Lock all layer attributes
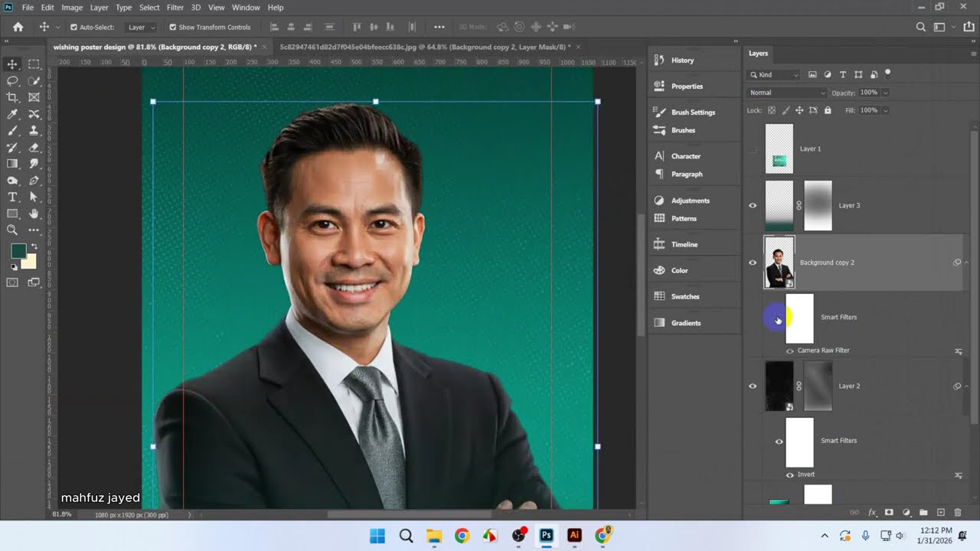The height and width of the screenshot is (551, 980). click(828, 110)
